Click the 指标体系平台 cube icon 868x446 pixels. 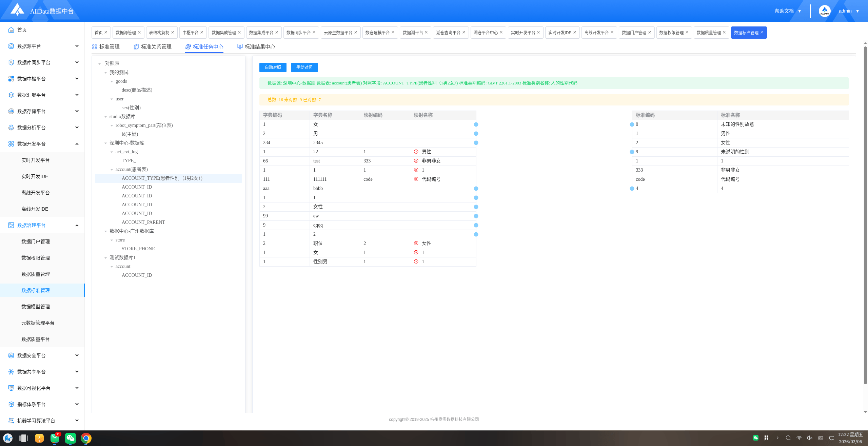11,404
